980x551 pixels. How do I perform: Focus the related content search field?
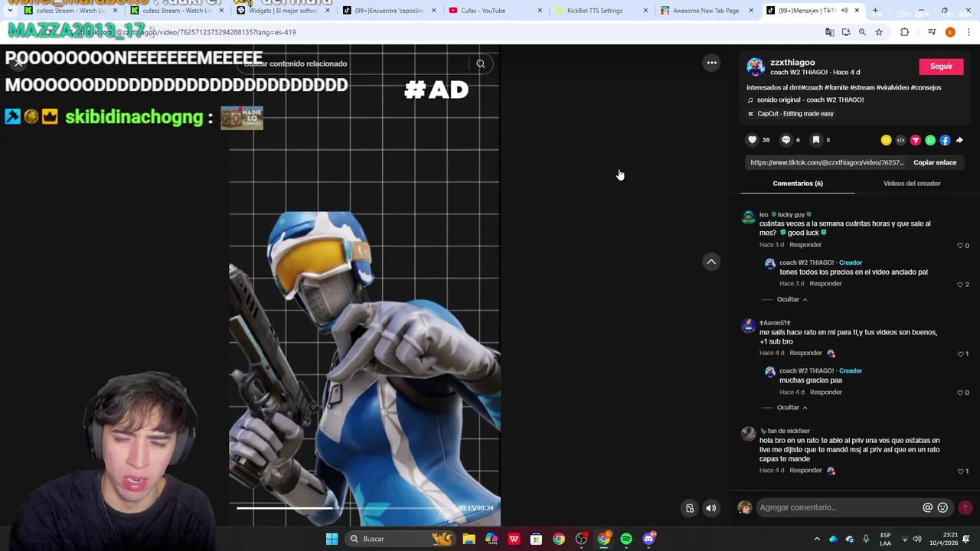point(352,64)
